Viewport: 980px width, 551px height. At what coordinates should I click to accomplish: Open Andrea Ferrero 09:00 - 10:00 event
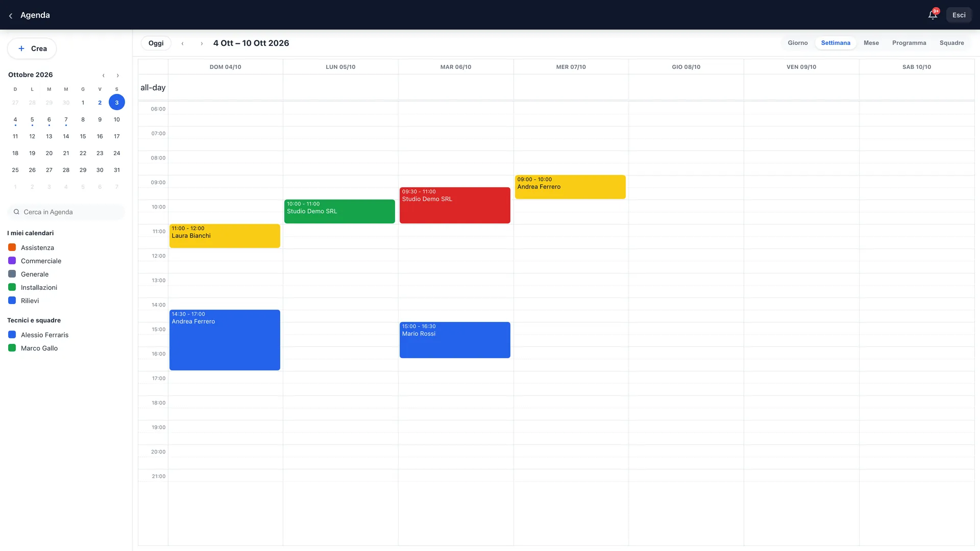tap(570, 187)
